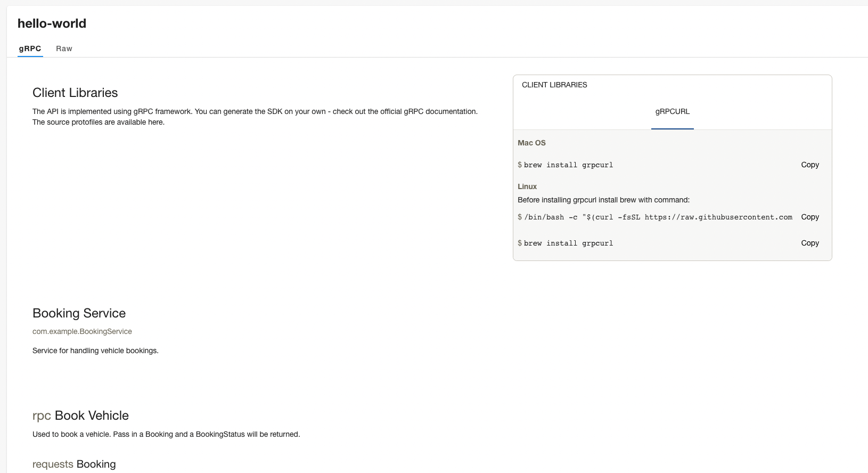
Task: Select the gRPCURL tab in Client Libraries
Action: tap(672, 111)
